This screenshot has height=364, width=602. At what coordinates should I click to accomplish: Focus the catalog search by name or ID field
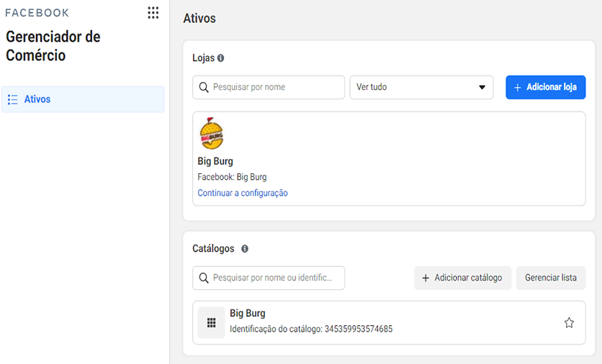click(x=269, y=278)
